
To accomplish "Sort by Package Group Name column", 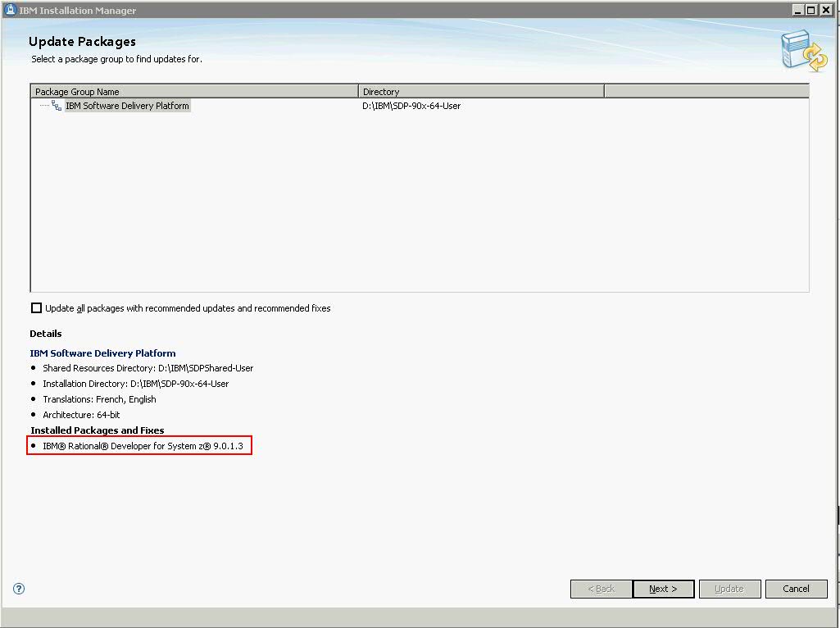I will (x=194, y=92).
